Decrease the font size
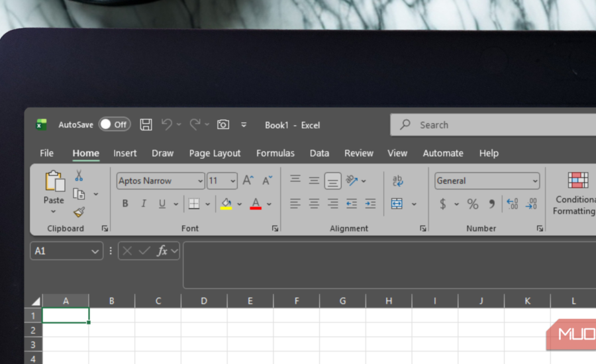This screenshot has height=364, width=596. 268,180
